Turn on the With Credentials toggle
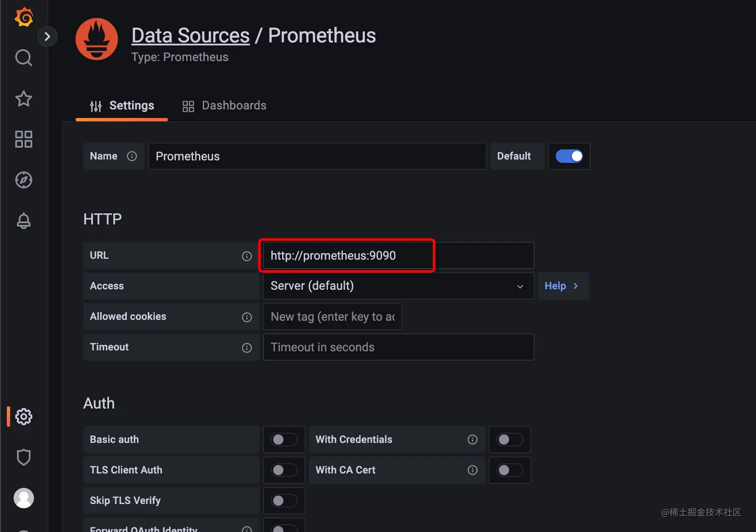Screen dimensions: 756x532 (509, 439)
